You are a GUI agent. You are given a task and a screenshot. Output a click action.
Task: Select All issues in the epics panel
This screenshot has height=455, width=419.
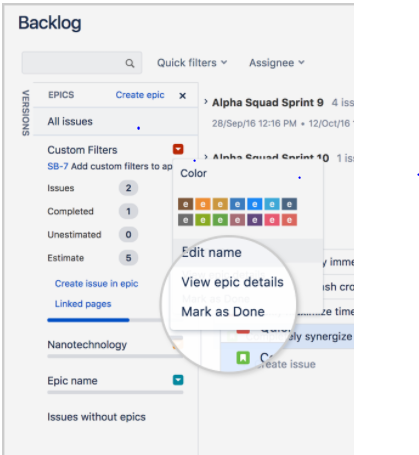point(116,121)
